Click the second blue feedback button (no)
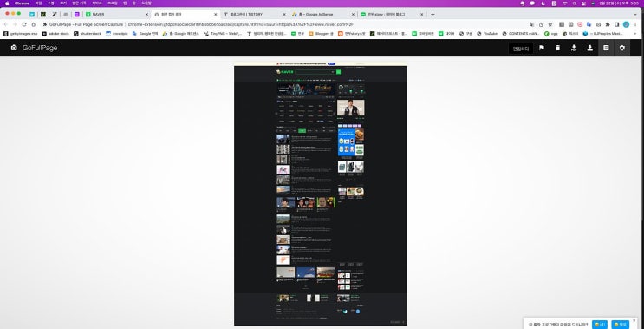The image size is (644, 329). click(x=621, y=325)
